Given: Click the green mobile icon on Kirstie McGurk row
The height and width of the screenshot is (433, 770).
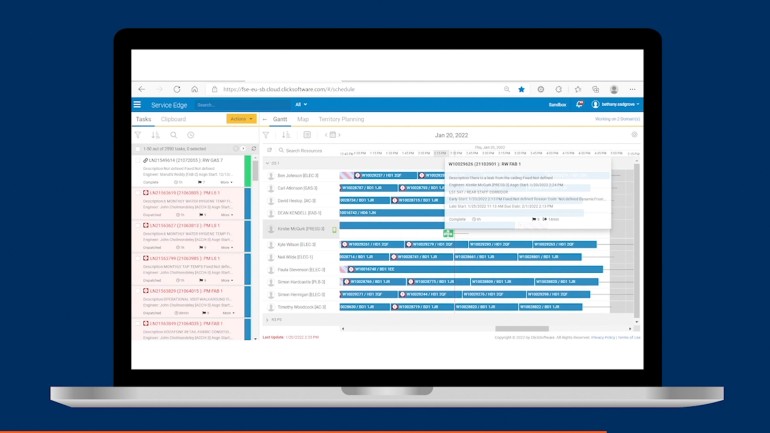Looking at the screenshot, I should click(334, 229).
